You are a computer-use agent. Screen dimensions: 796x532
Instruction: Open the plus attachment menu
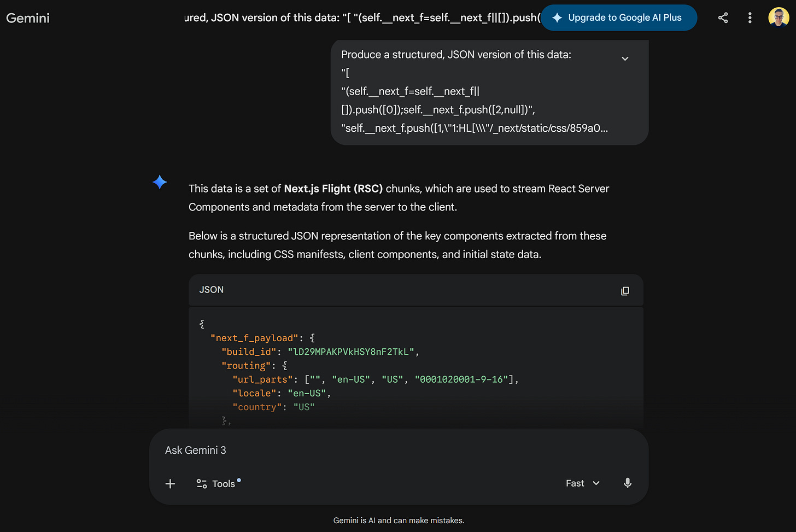coord(170,483)
